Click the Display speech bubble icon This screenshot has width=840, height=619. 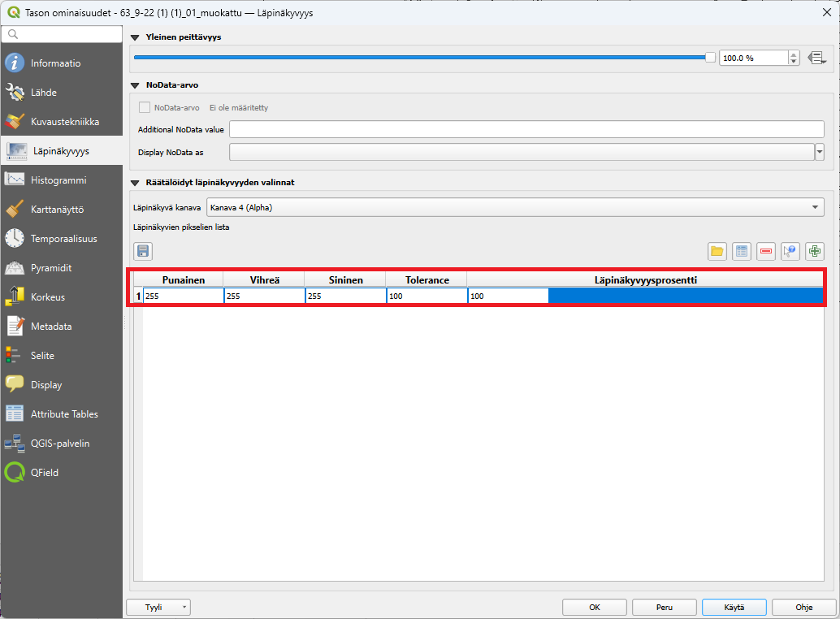pos(15,384)
